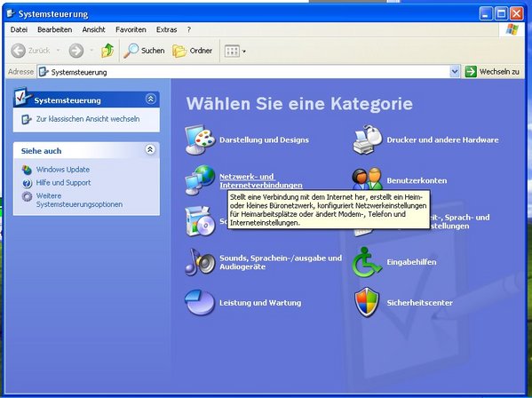Open the Drucker und andere Hardware icon
This screenshot has width=532, height=398.
tap(368, 139)
